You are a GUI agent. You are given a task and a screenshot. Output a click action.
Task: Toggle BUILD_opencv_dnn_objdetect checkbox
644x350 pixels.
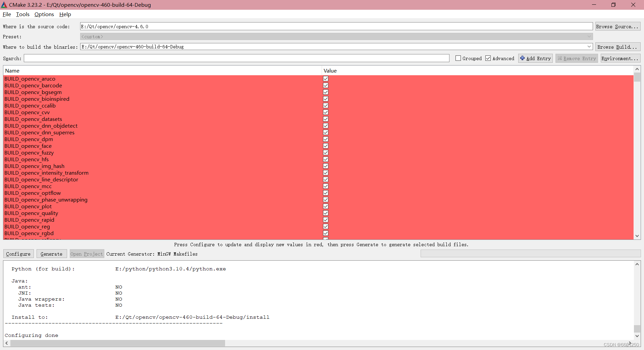click(x=326, y=126)
